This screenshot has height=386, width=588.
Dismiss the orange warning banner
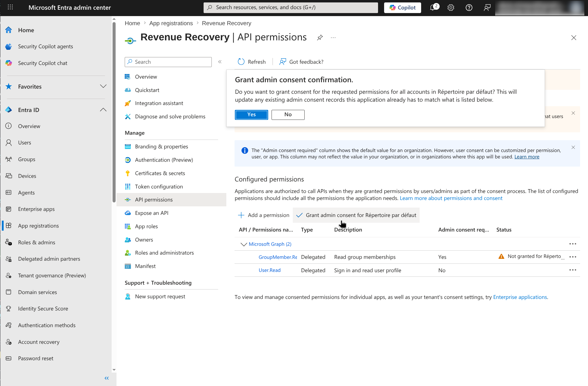coord(573,113)
